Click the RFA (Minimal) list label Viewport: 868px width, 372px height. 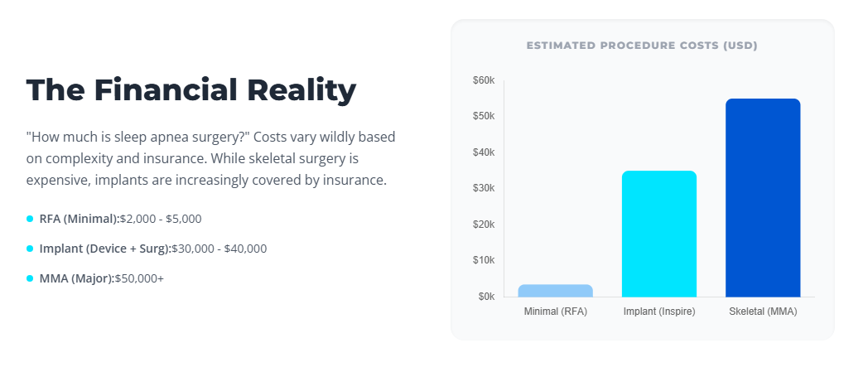[x=80, y=219]
